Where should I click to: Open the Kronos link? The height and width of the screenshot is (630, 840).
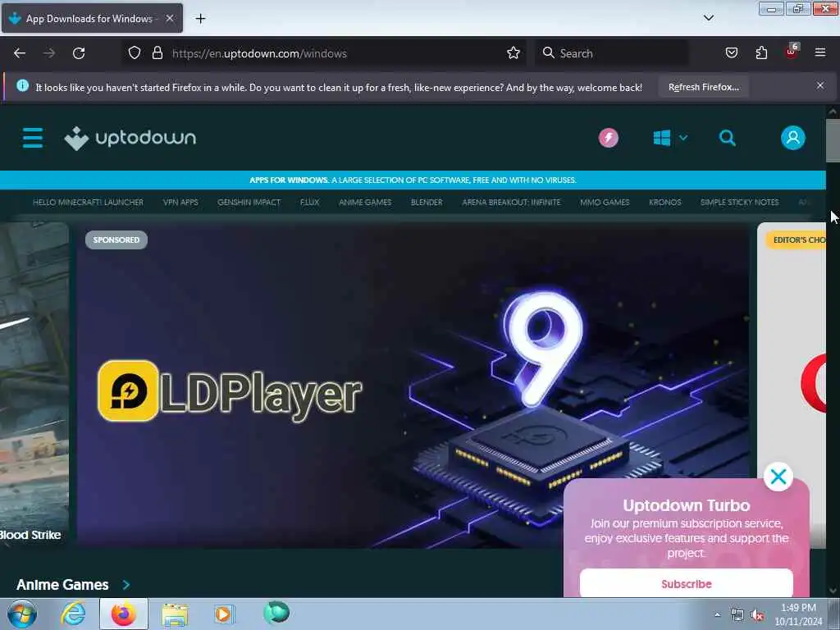[x=664, y=202]
